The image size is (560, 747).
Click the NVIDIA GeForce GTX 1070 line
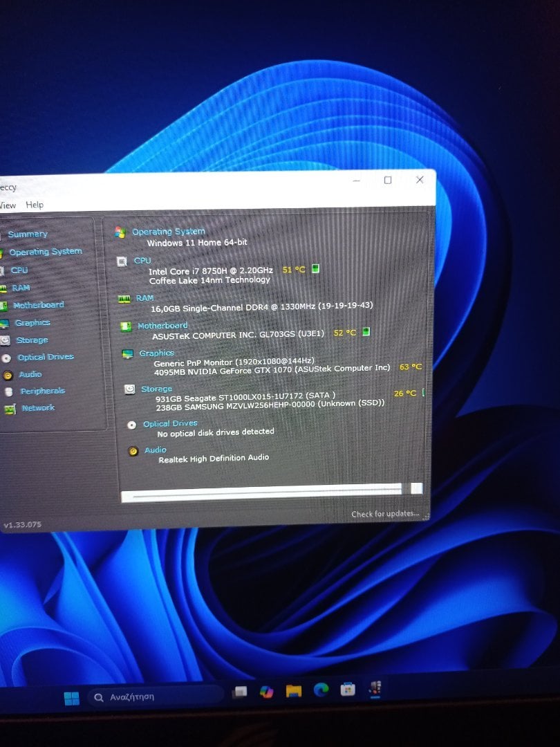tap(272, 370)
